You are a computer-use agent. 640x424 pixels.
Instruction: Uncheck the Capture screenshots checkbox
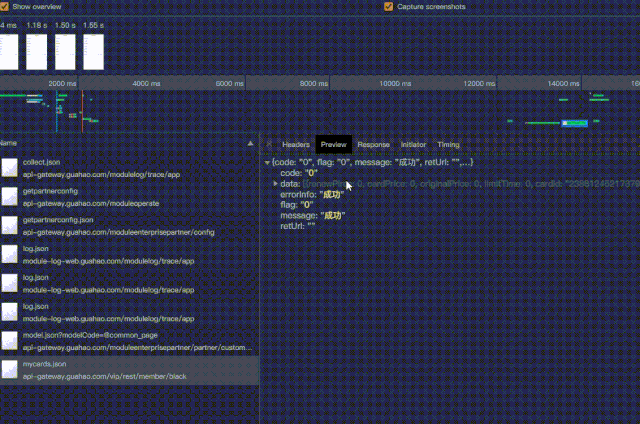pos(389,7)
